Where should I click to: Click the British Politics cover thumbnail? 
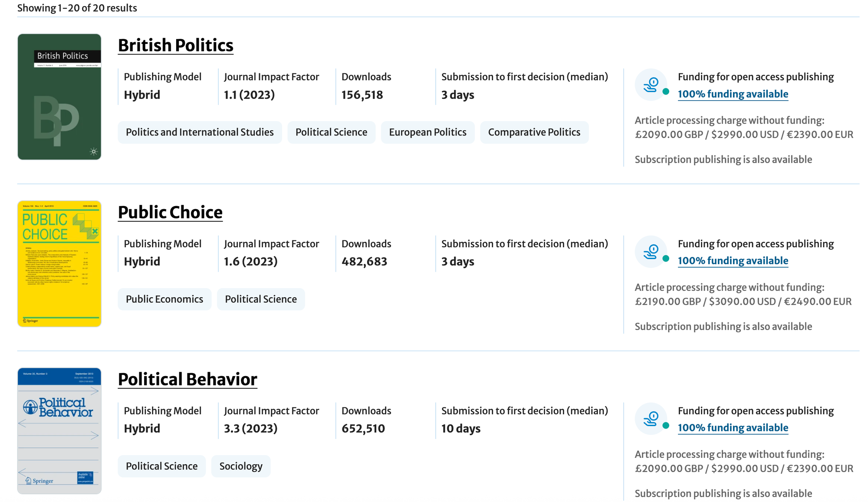[59, 97]
